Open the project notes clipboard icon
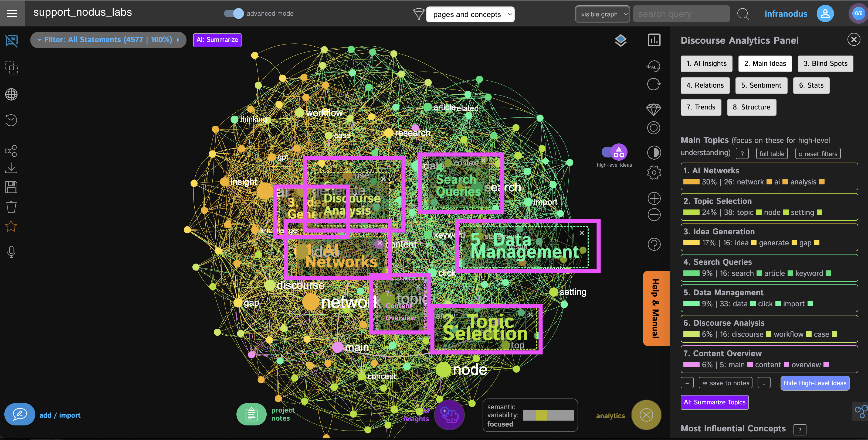The height and width of the screenshot is (440, 868). pyautogui.click(x=251, y=414)
